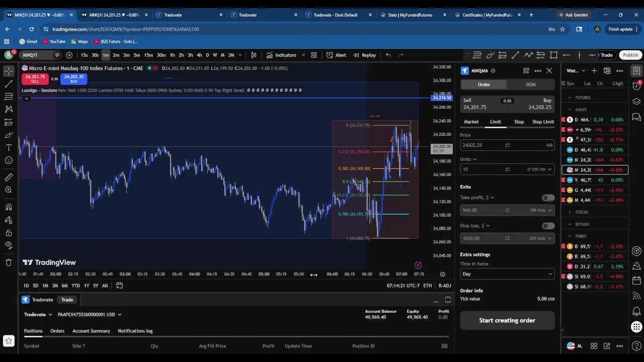Click Start creating order button
Image resolution: width=644 pixels, height=362 pixels.
coord(507,320)
